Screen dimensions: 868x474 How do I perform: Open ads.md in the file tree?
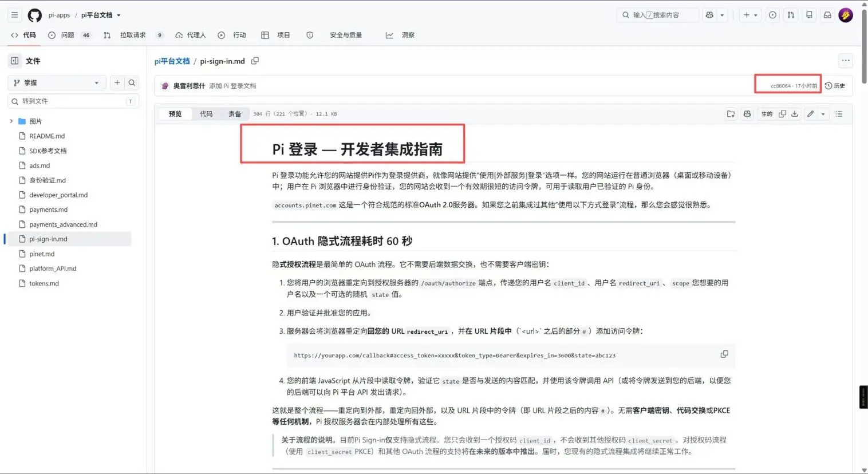point(40,165)
